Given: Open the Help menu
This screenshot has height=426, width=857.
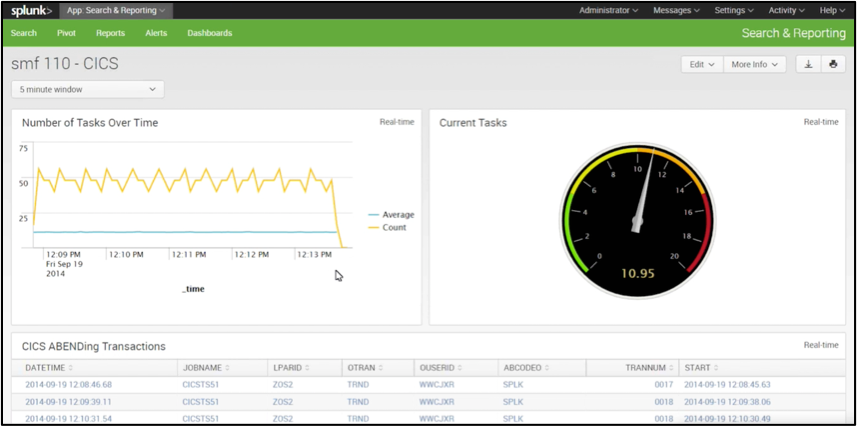Looking at the screenshot, I should [x=832, y=10].
